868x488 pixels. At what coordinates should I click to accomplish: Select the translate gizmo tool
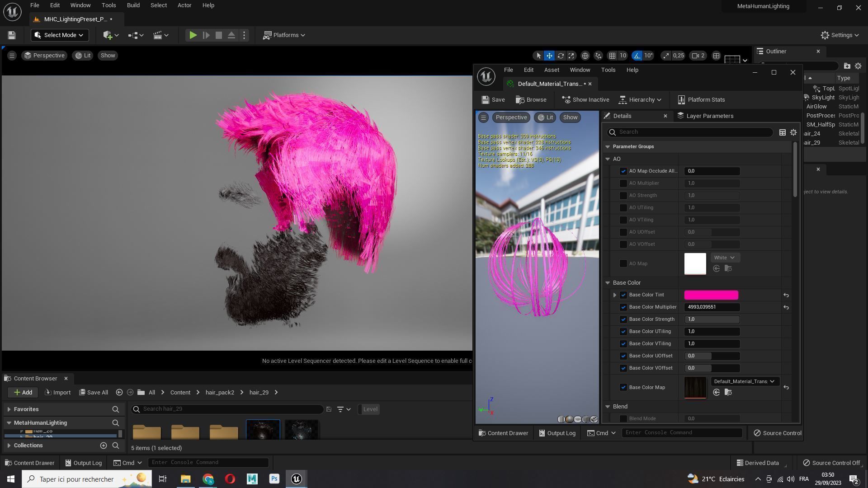tap(549, 56)
